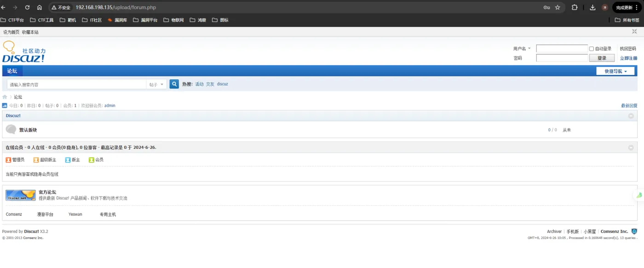Collapse the 在线会员 online members section
The height and width of the screenshot is (268, 644).
(631, 148)
